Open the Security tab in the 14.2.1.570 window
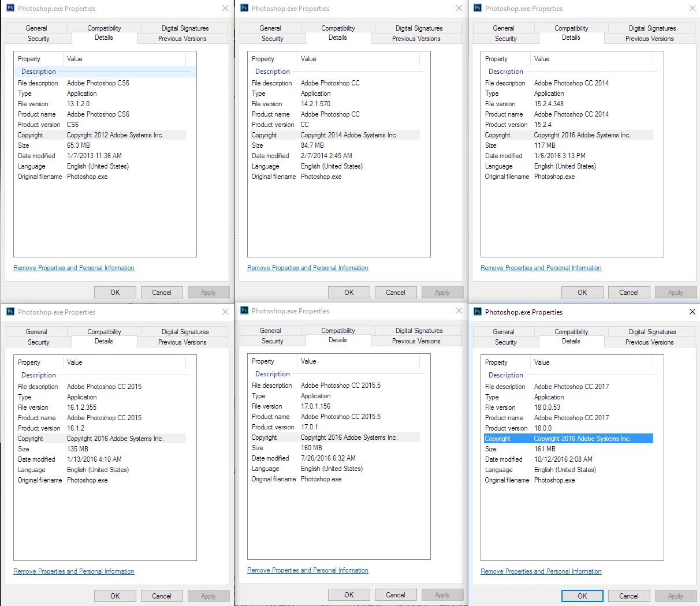700x606 pixels. 273,39
